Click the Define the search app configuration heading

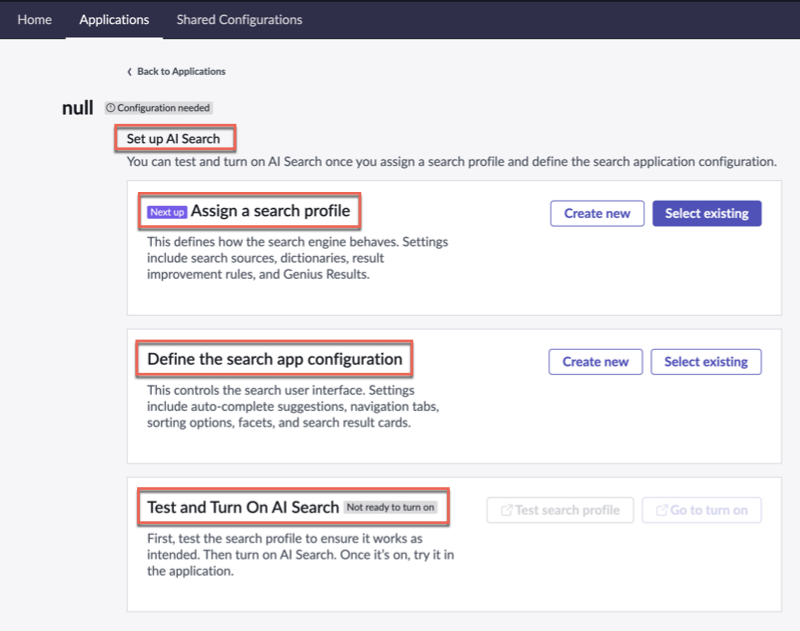274,359
